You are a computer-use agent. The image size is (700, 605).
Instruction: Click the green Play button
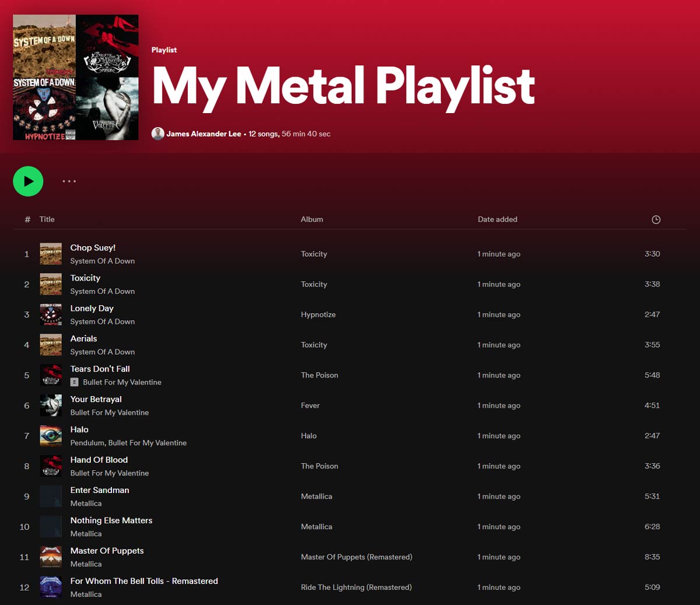coord(28,181)
